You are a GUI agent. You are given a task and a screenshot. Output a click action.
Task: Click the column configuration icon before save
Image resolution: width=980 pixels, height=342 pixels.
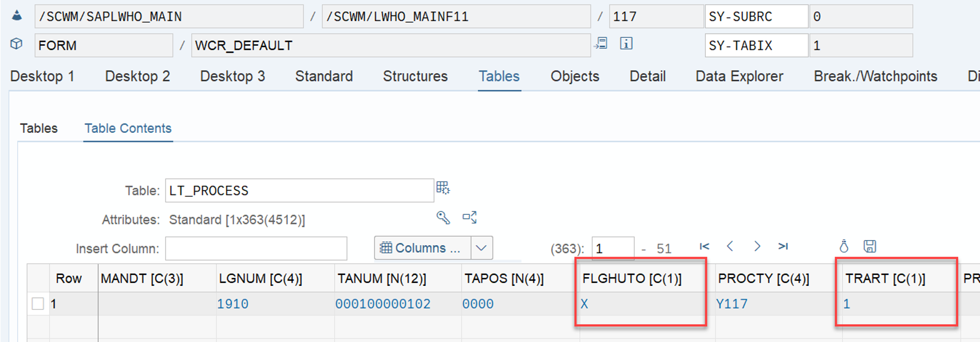pyautogui.click(x=844, y=246)
